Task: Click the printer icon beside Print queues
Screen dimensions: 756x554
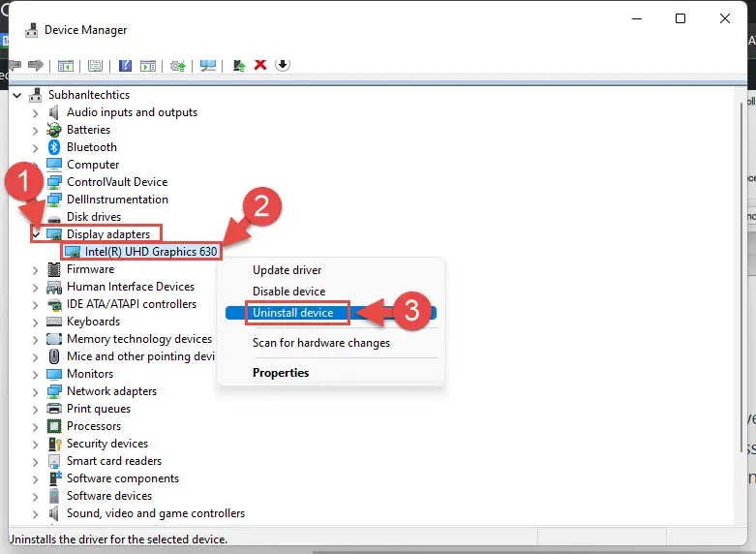Action: 54,409
